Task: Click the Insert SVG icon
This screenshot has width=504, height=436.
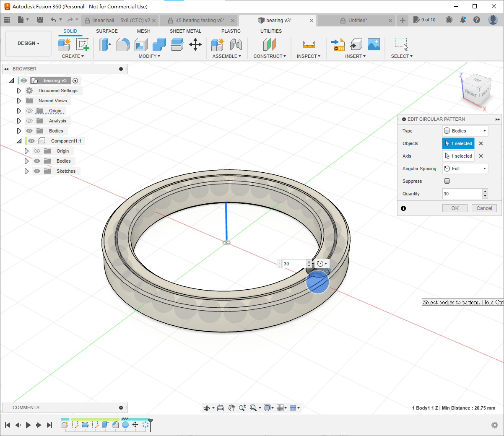Action: [338, 44]
